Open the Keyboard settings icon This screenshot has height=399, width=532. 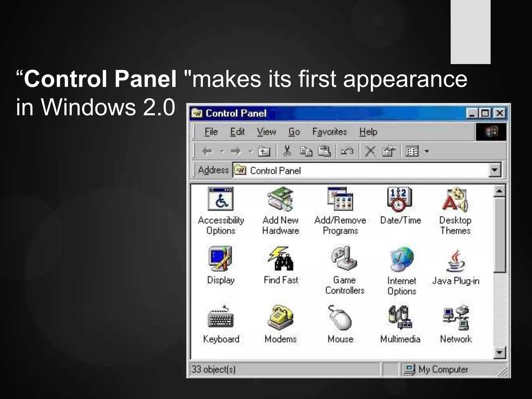(221, 316)
